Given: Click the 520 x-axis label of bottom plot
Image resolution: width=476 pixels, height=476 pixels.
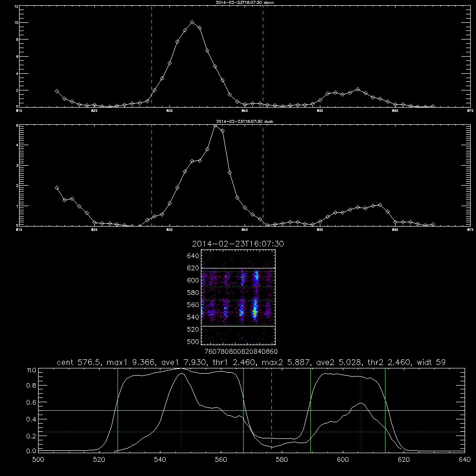Looking at the screenshot, I should 99,460.
